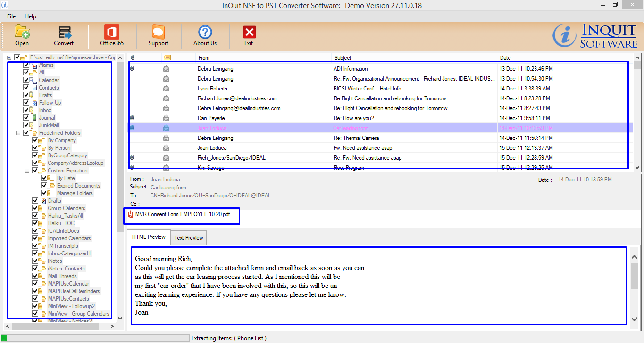Click the envelope column header icon
Viewport: 644px width, 343px height.
(167, 57)
